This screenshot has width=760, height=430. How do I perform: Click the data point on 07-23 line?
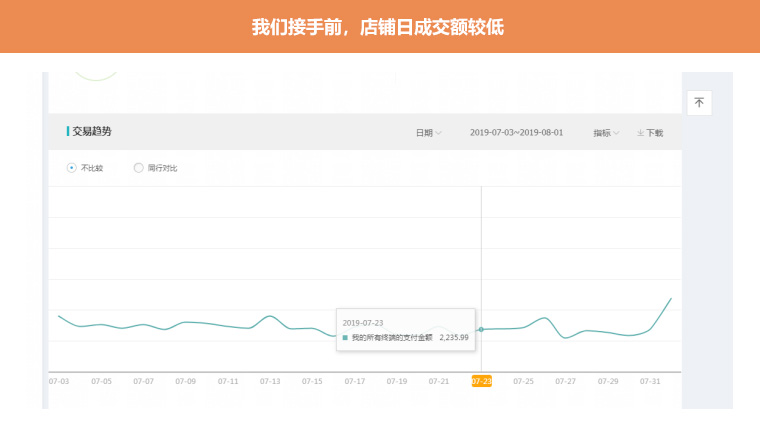click(482, 329)
